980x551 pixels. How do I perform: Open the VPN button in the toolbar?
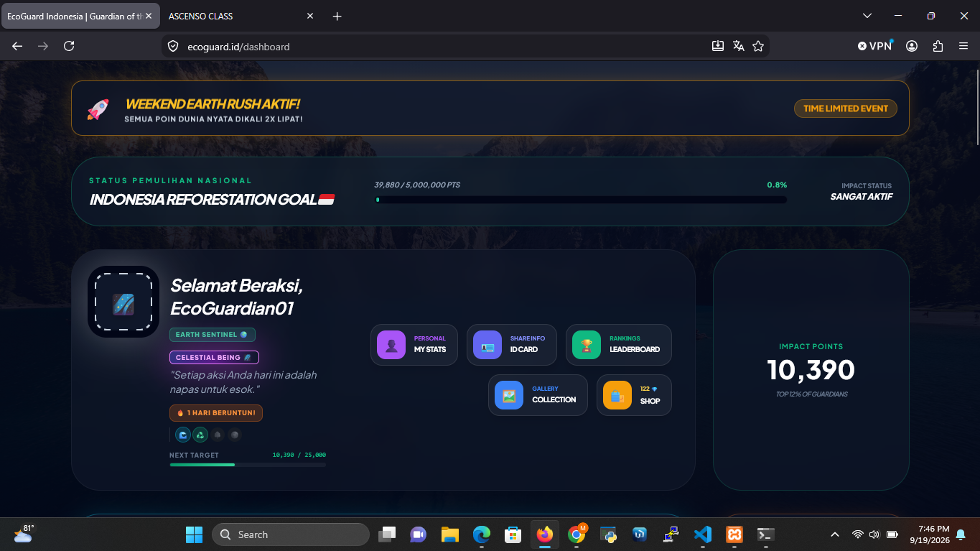click(x=875, y=46)
